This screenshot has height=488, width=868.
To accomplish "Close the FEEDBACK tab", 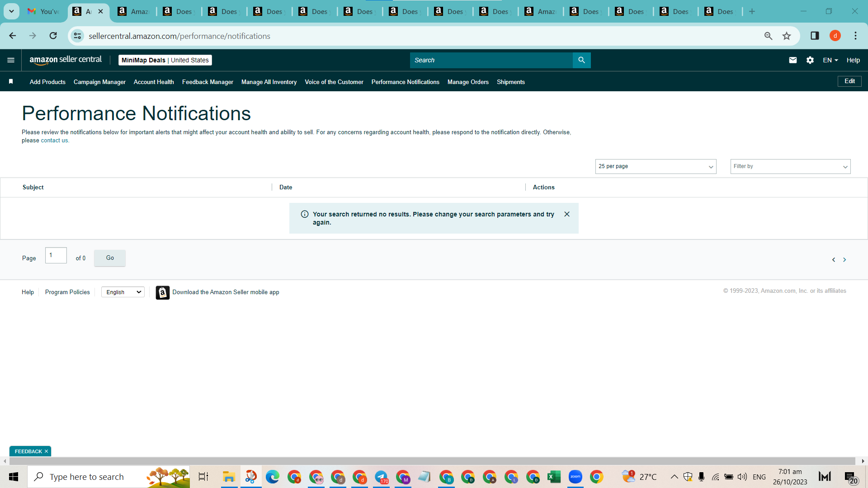I will pyautogui.click(x=46, y=451).
